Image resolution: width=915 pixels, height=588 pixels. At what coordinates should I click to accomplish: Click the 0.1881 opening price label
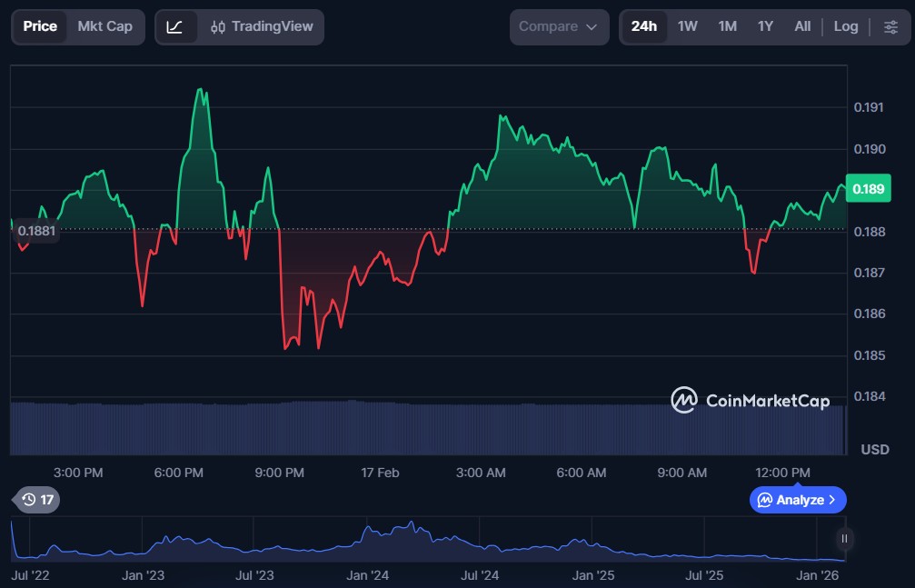tap(37, 231)
